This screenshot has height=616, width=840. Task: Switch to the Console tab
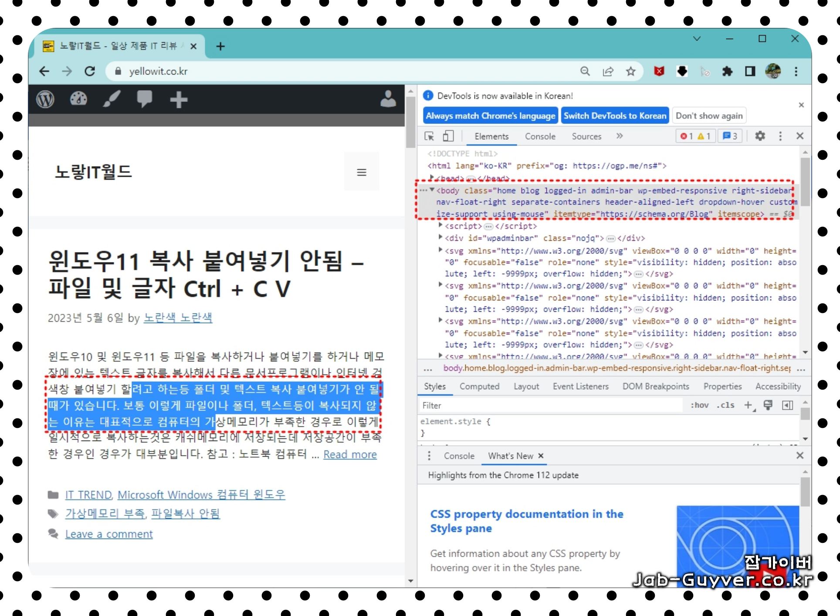[540, 136]
